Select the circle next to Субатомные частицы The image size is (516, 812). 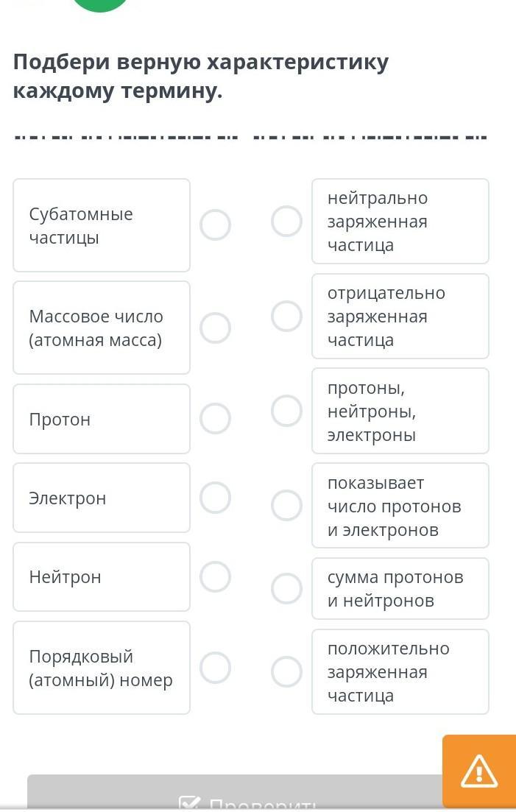click(216, 225)
